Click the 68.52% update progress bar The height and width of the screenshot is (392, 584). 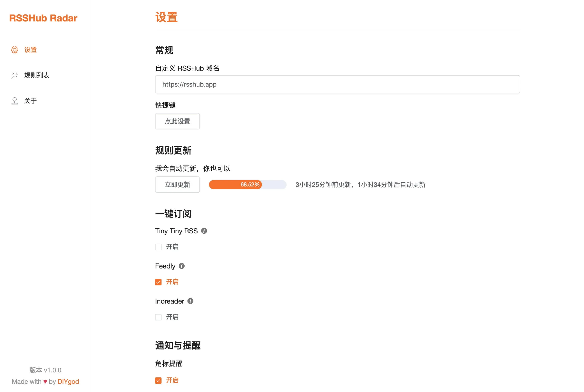click(x=248, y=185)
